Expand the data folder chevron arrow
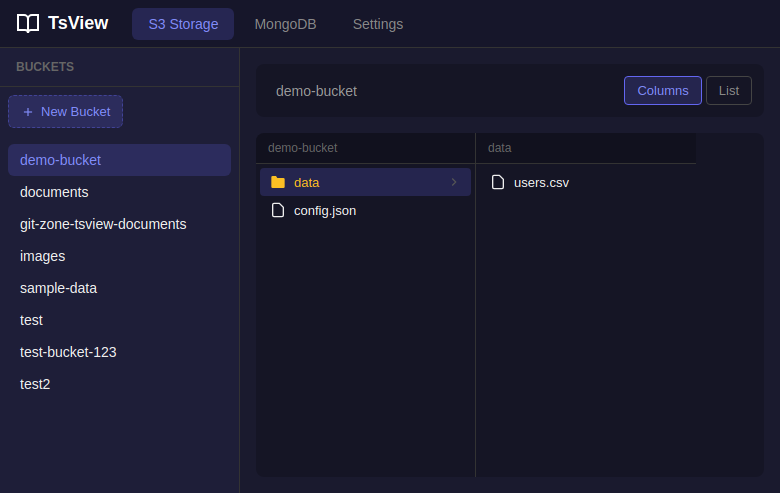This screenshot has width=780, height=493. pyautogui.click(x=454, y=182)
